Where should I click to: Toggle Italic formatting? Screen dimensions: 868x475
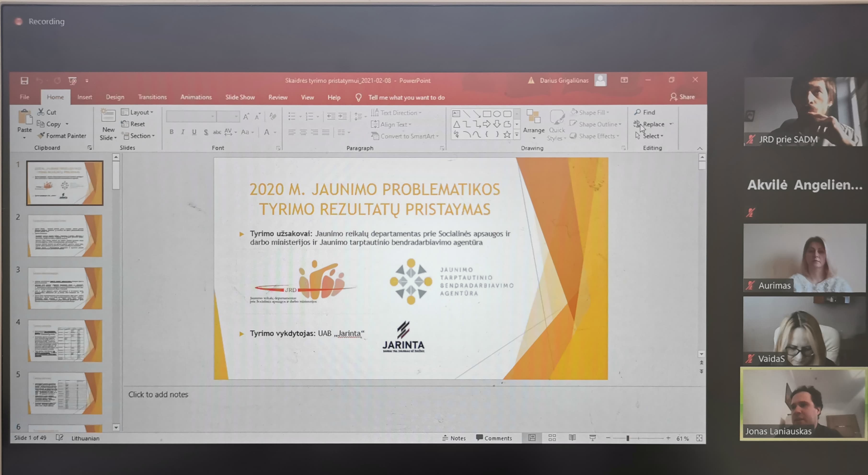183,132
